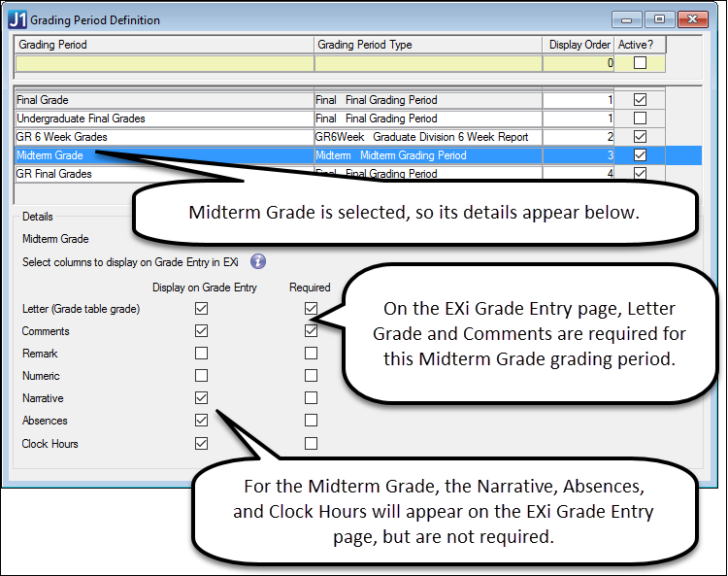Enable Required checkbox for Clock Hours
The height and width of the screenshot is (576, 728).
click(311, 443)
